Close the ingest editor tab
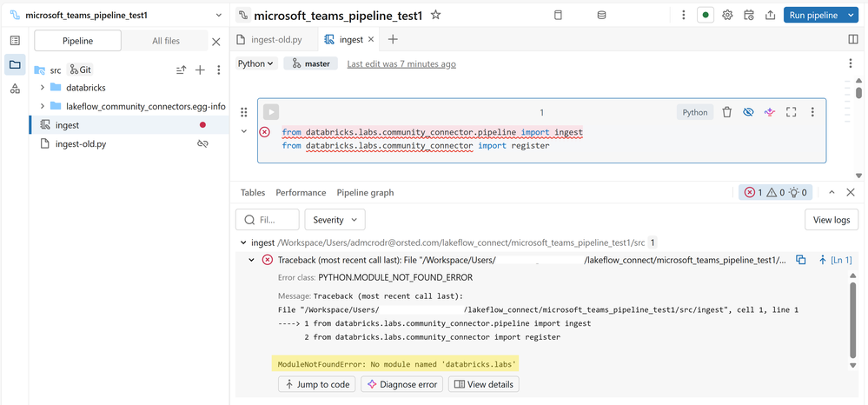This screenshot has height=405, width=868. [x=371, y=39]
